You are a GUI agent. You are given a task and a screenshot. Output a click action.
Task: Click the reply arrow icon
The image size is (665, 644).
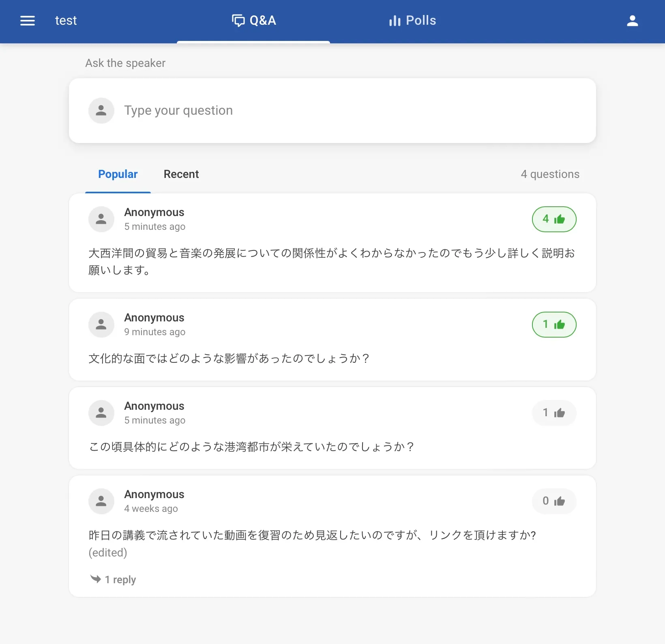point(96,579)
